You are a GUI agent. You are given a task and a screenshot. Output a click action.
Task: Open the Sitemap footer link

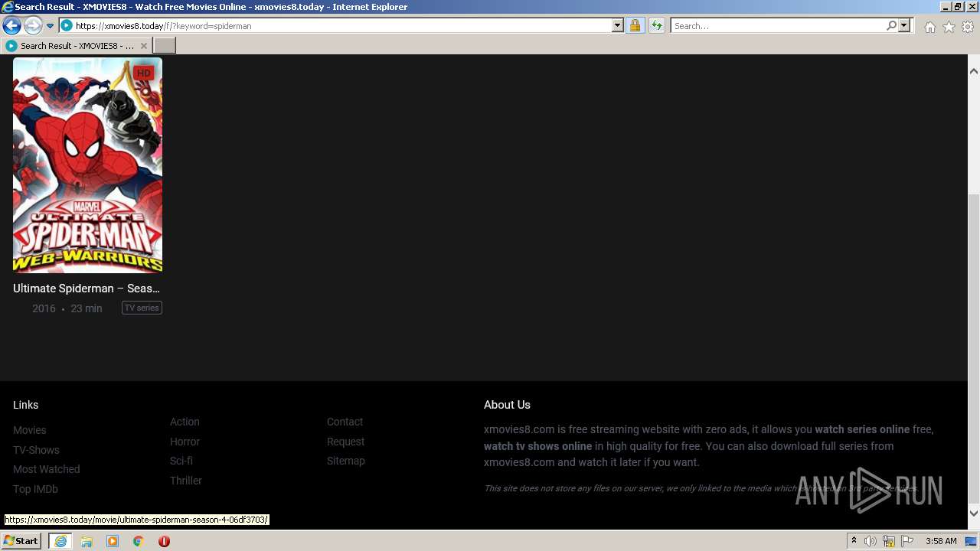tap(346, 461)
